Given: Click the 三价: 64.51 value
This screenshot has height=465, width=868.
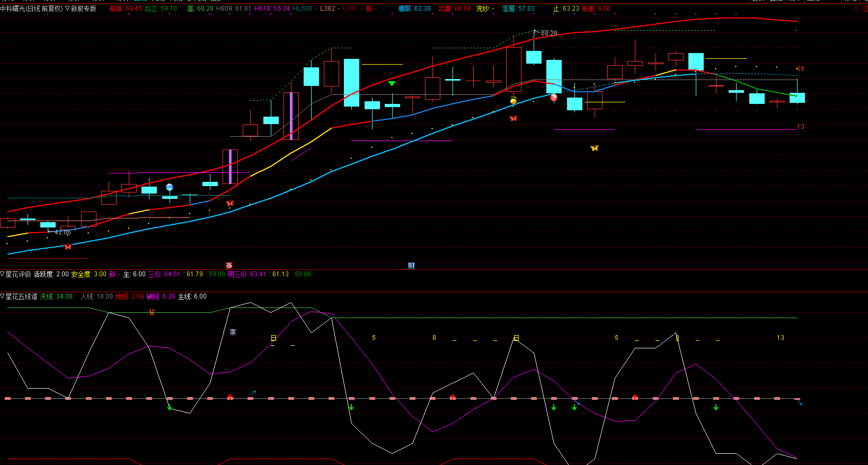Looking at the screenshot, I should pos(164,274).
